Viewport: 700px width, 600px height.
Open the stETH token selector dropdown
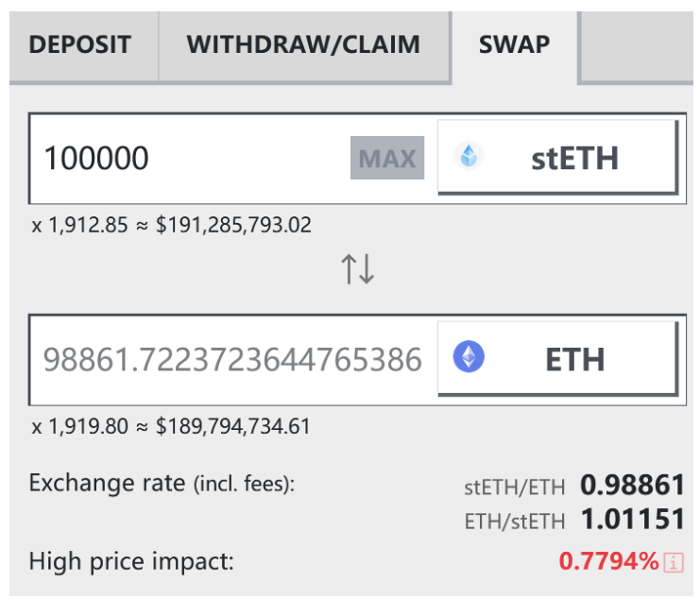[x=558, y=157]
